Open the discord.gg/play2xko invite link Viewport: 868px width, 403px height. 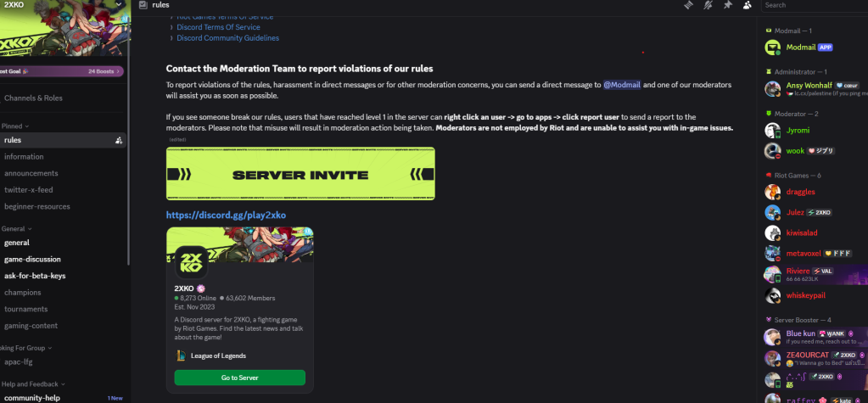click(x=226, y=215)
